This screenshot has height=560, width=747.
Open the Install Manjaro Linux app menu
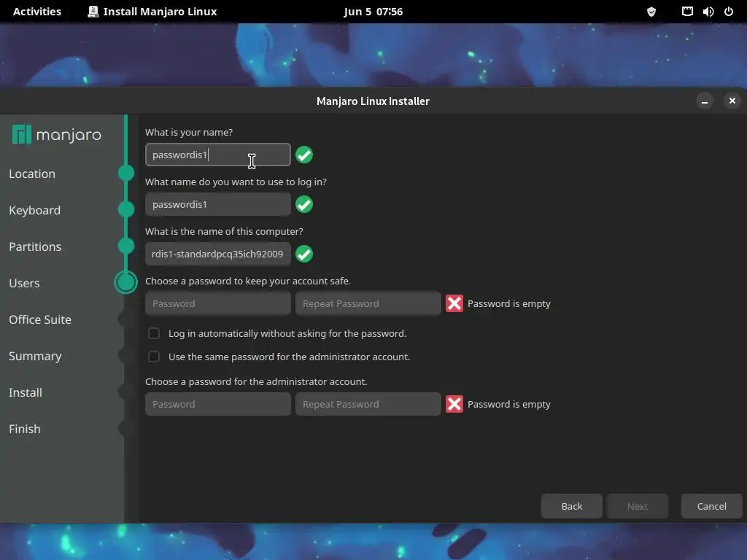point(152,12)
